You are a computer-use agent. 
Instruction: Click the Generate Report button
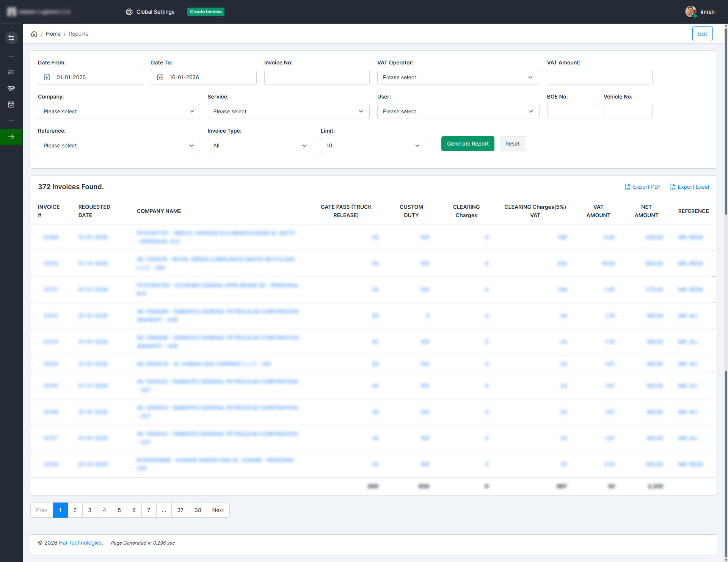[468, 144]
